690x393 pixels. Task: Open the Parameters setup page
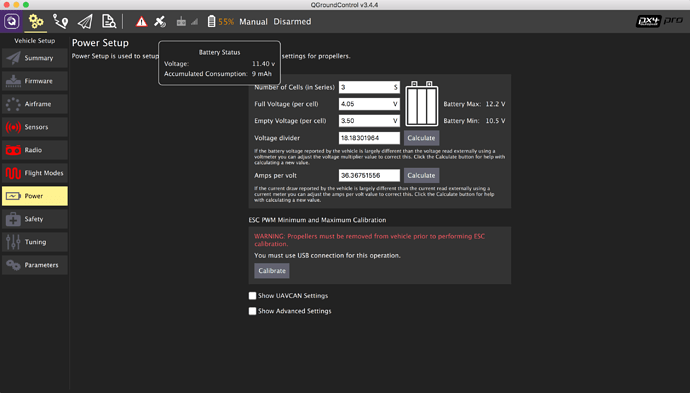click(x=35, y=265)
